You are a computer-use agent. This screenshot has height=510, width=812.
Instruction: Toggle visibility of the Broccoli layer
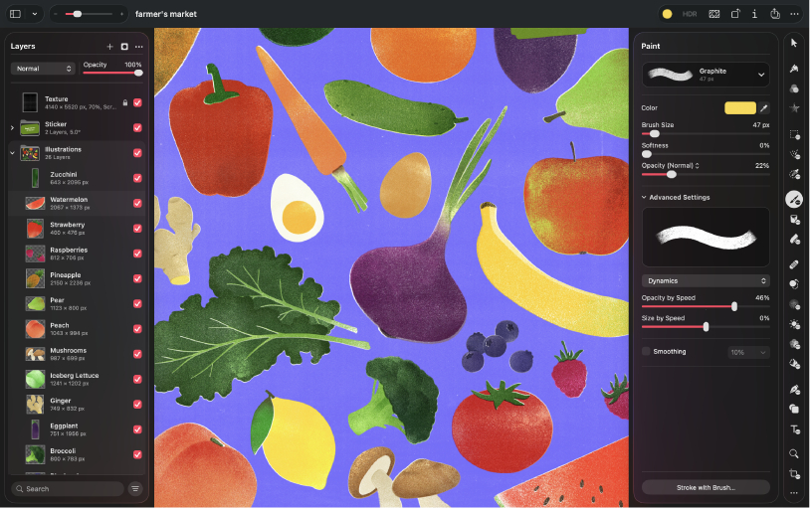click(137, 455)
